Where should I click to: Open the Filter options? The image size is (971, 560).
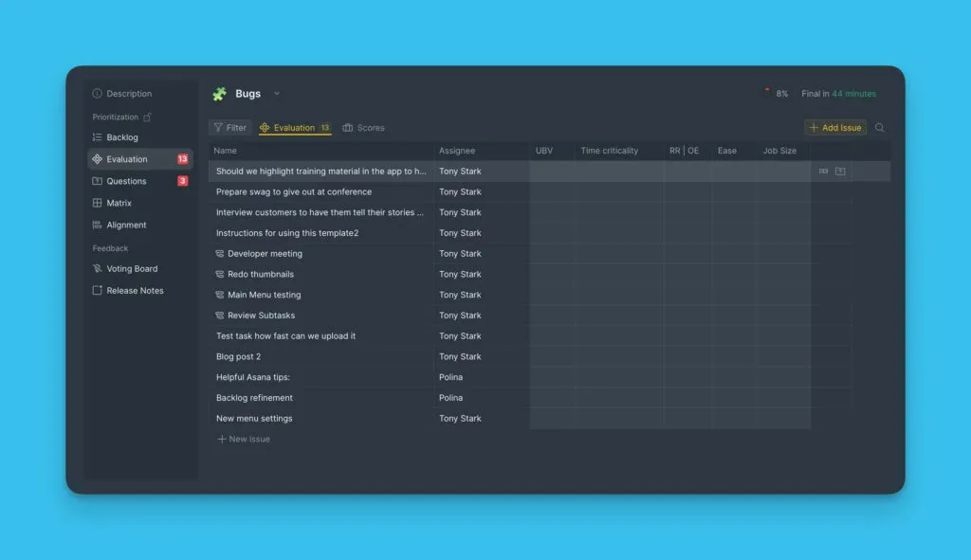pyautogui.click(x=229, y=128)
